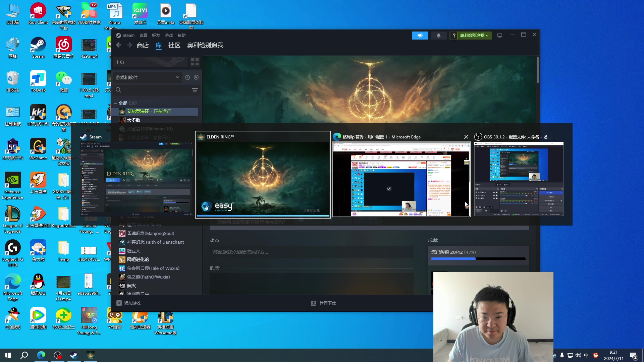644x362 pixels.
Task: Open taskbar search magnifier
Action: pyautogui.click(x=24, y=355)
